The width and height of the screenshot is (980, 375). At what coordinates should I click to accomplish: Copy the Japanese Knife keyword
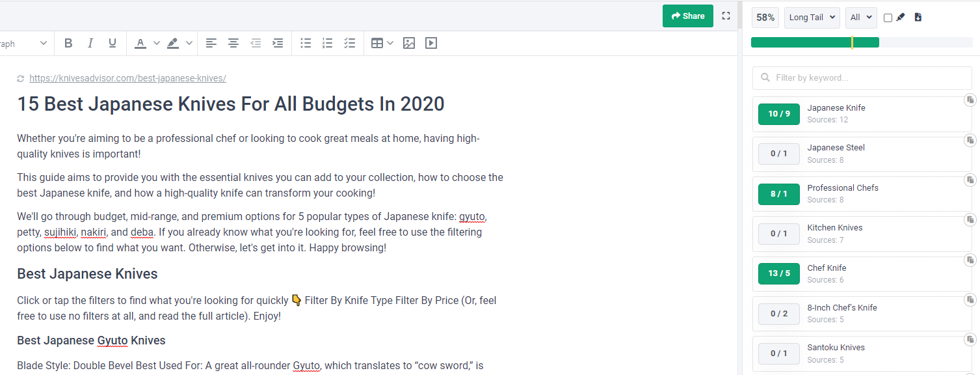(x=970, y=99)
